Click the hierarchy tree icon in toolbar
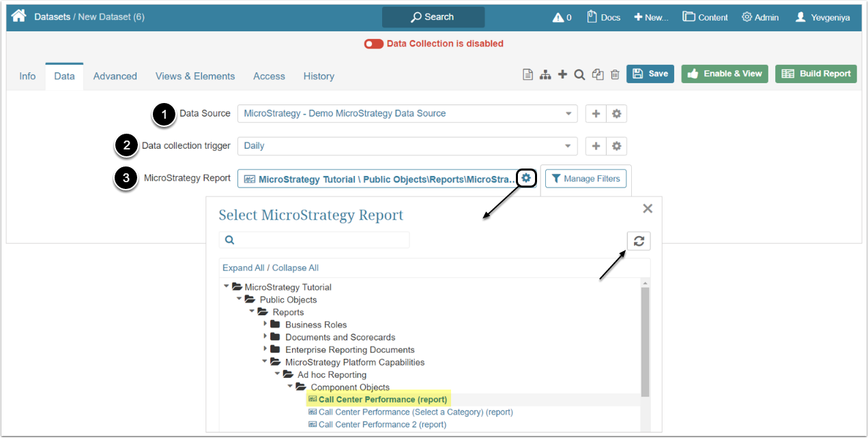The width and height of the screenshot is (868, 438). [x=545, y=74]
